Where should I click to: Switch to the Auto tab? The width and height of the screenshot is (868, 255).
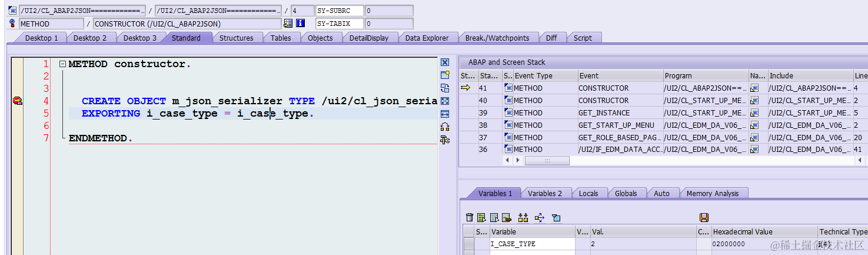[661, 193]
